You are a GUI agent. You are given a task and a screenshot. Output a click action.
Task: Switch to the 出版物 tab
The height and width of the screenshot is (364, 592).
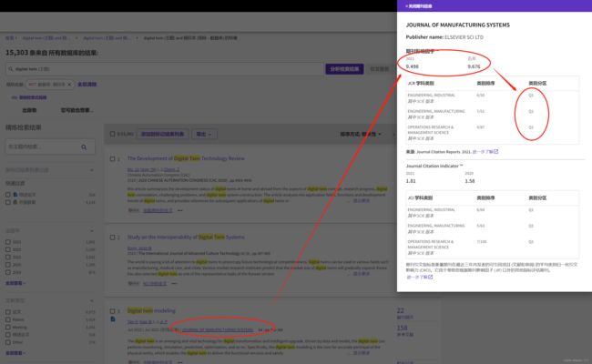29,110
